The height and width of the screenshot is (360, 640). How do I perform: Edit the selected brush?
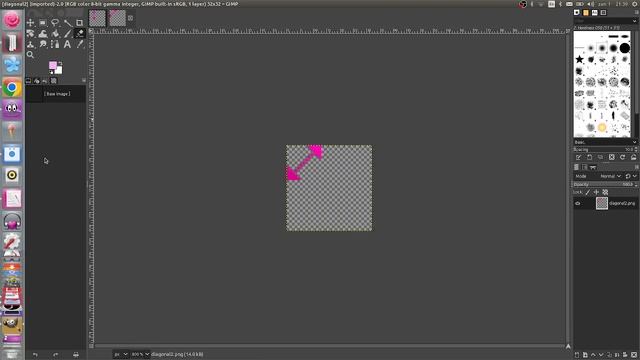tap(578, 157)
